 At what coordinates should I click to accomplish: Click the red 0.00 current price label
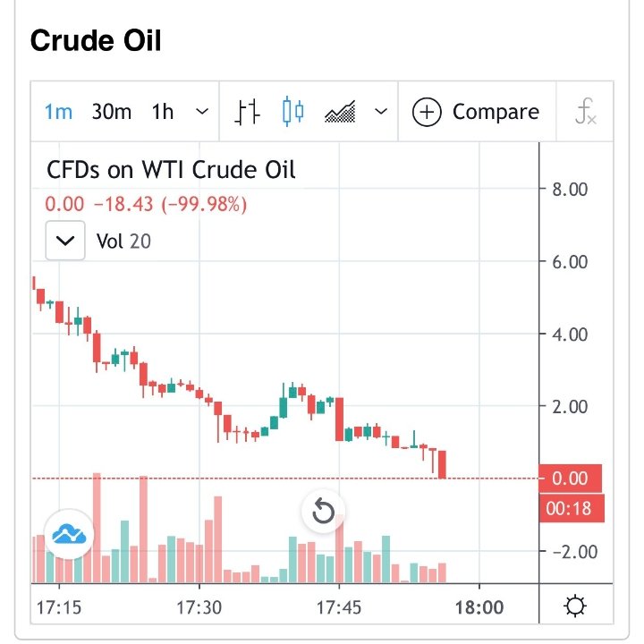coord(570,479)
